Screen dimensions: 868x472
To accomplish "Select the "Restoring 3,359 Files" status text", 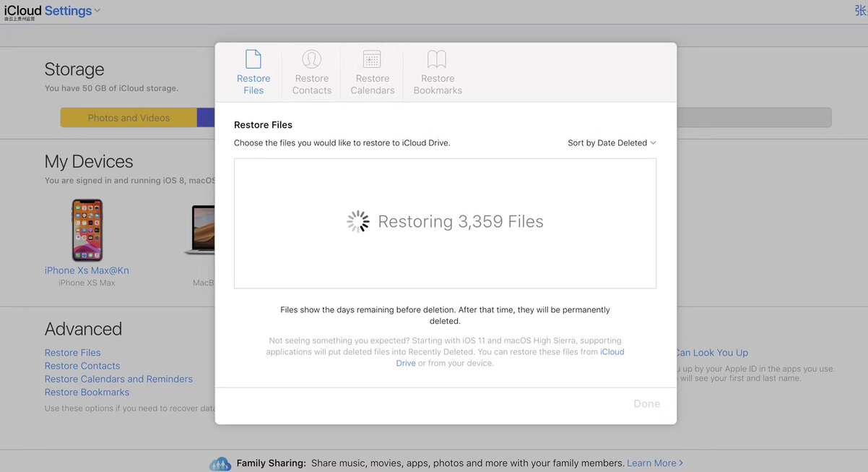I will 461,222.
